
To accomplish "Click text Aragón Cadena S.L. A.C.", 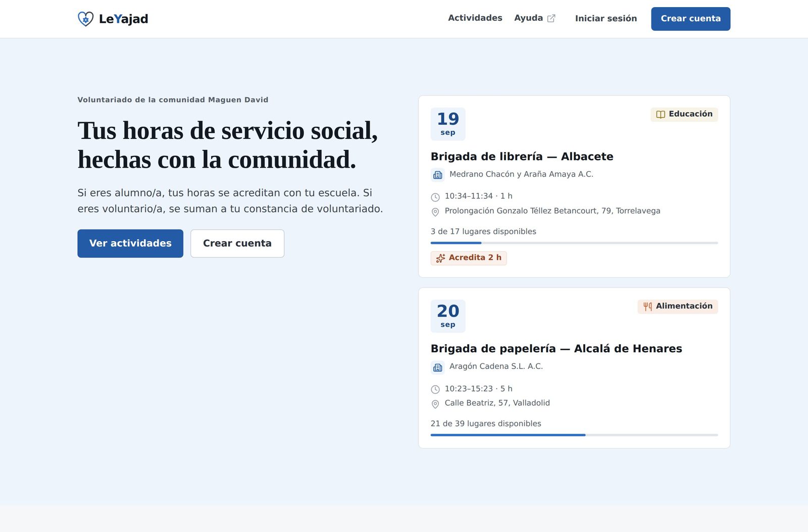I will [496, 366].
